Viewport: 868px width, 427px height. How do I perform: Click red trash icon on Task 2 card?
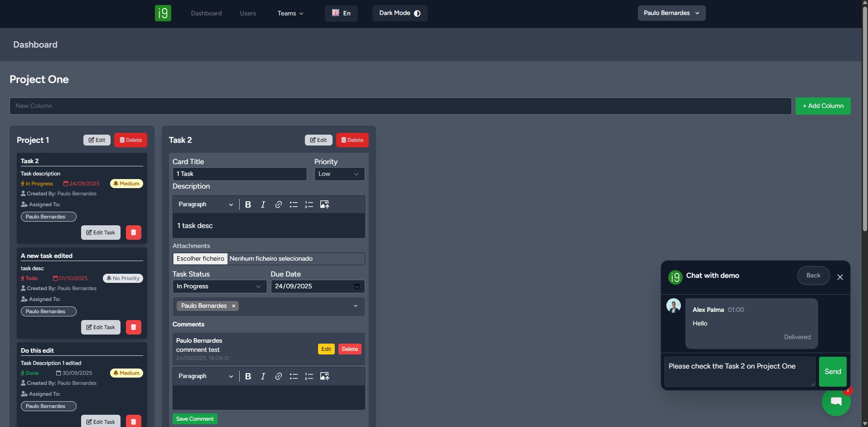click(x=133, y=233)
